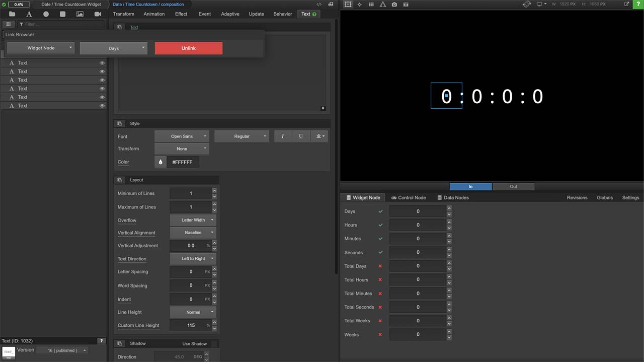
Task: Open the green help question mark button
Action: [638, 4]
